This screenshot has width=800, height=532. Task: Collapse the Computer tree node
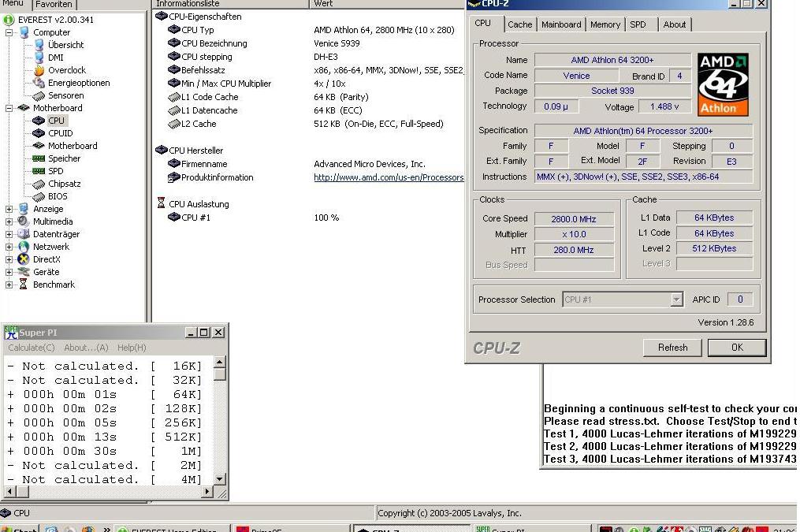(9, 32)
